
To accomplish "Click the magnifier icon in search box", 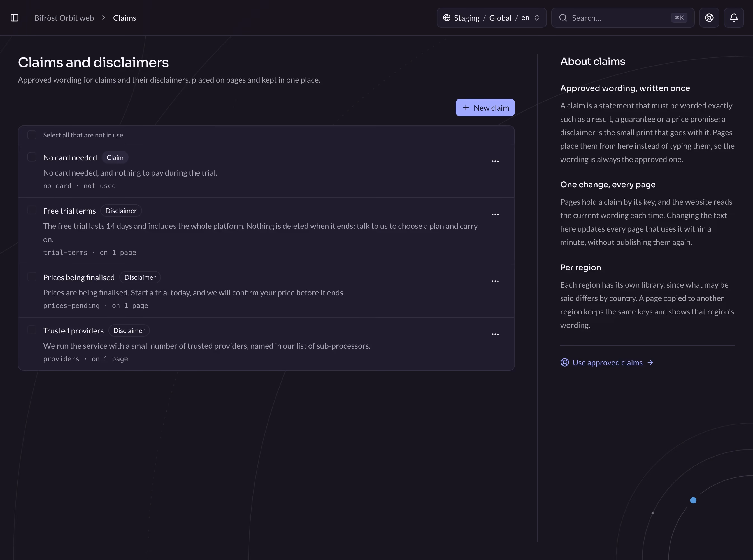I will click(563, 18).
